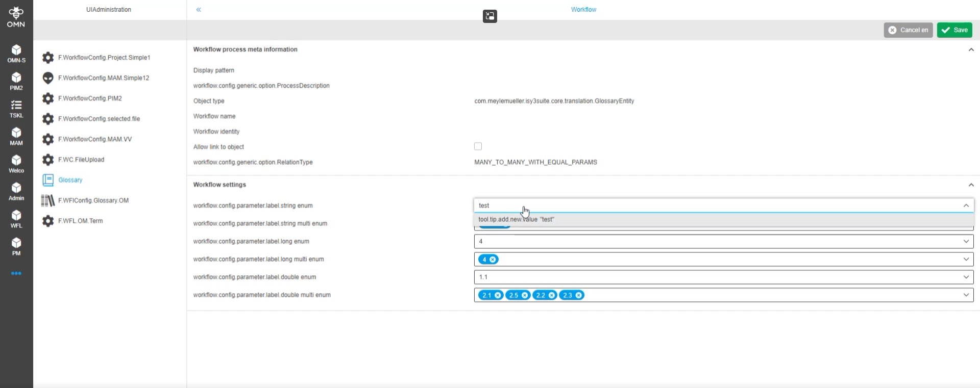
Task: Toggle the Allow link to object checkbox
Action: pos(478,147)
